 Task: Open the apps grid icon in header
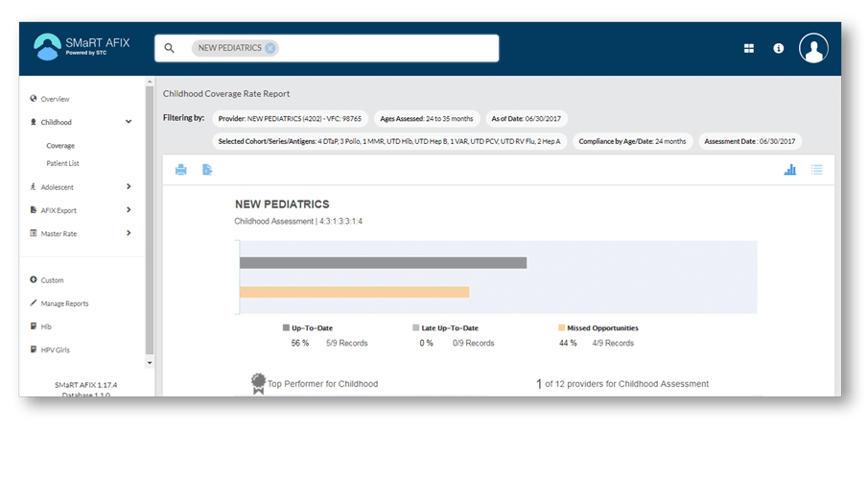[749, 48]
